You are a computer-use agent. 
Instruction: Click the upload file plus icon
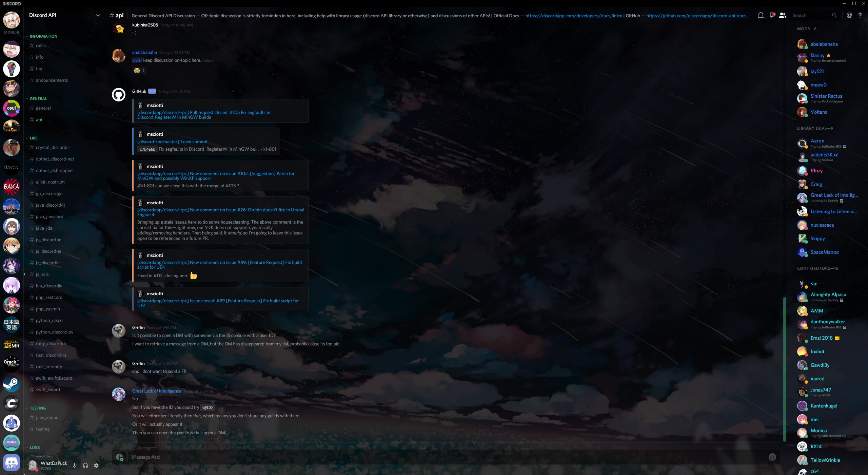click(x=119, y=457)
